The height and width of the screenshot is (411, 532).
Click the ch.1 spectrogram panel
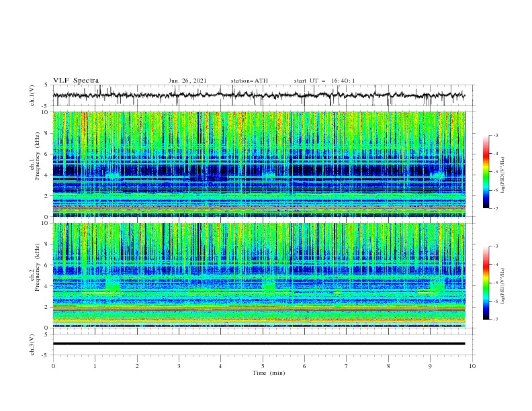coord(259,164)
